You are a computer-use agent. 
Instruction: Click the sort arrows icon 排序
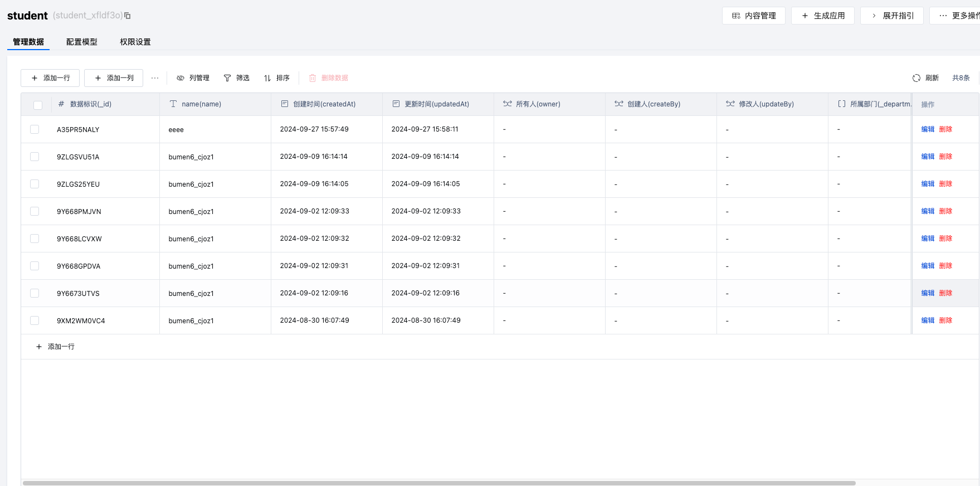click(267, 78)
